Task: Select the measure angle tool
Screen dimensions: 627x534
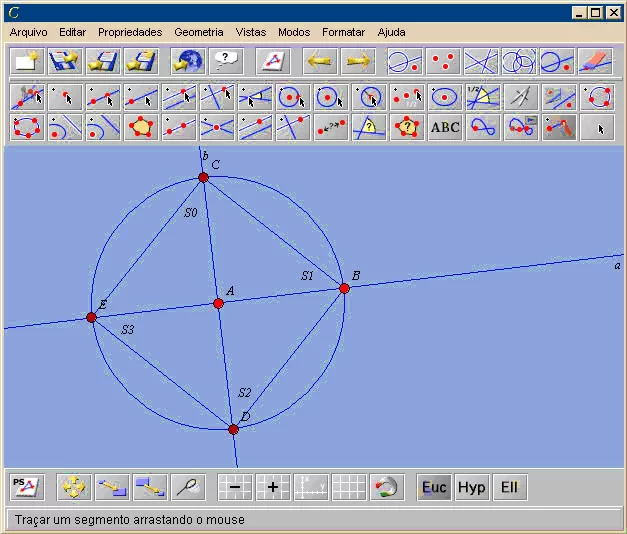Action: pyautogui.click(x=369, y=127)
